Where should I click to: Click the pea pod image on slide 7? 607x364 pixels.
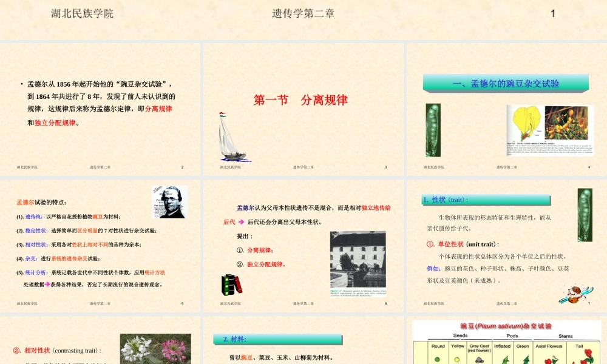coord(585,215)
